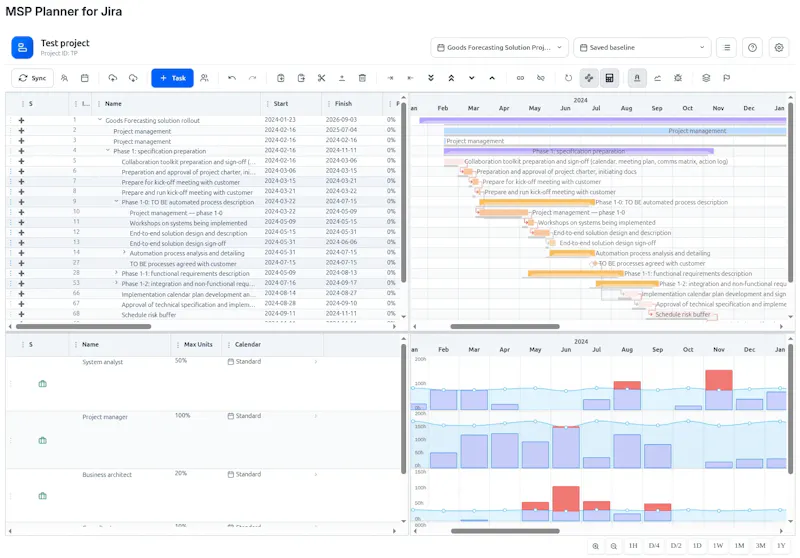Viewport: 800px width, 558px height.
Task: Set timeline scale to 1W
Action: tap(718, 546)
